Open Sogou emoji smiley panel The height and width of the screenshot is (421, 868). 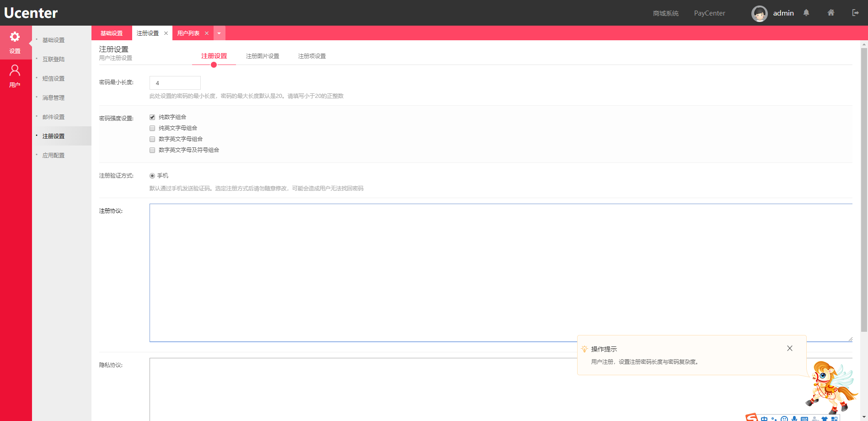pos(784,419)
